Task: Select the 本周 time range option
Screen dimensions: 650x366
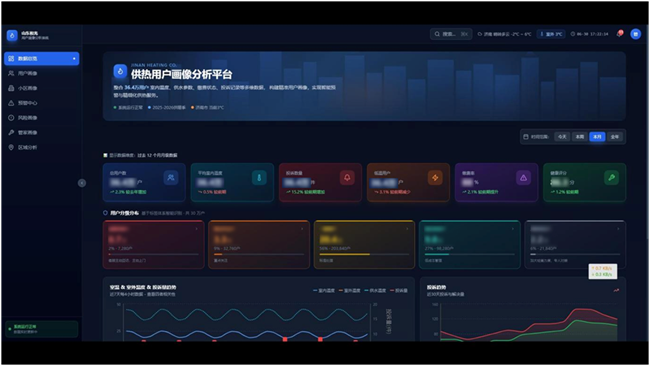Action: click(580, 137)
